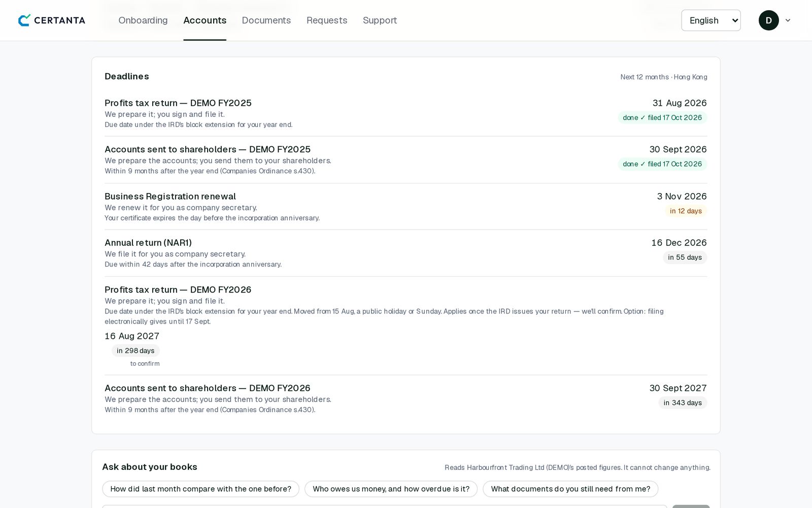Navigate to the Support tab

click(x=380, y=20)
